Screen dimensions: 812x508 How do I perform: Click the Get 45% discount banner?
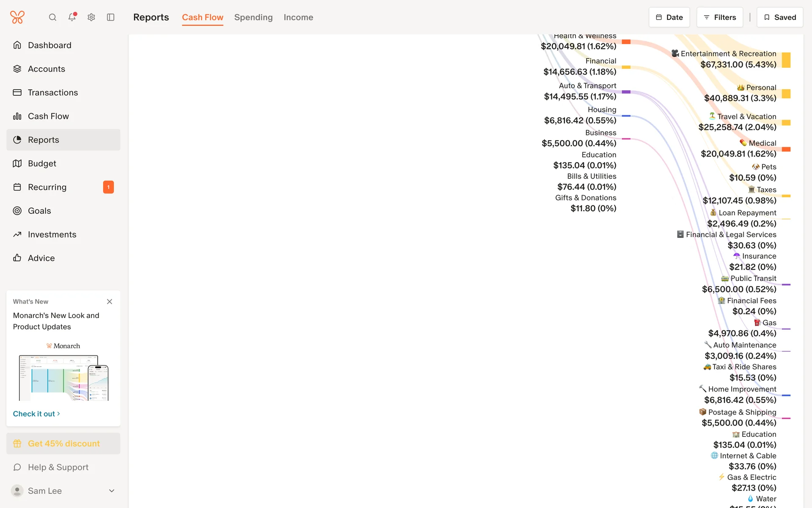[x=63, y=444]
